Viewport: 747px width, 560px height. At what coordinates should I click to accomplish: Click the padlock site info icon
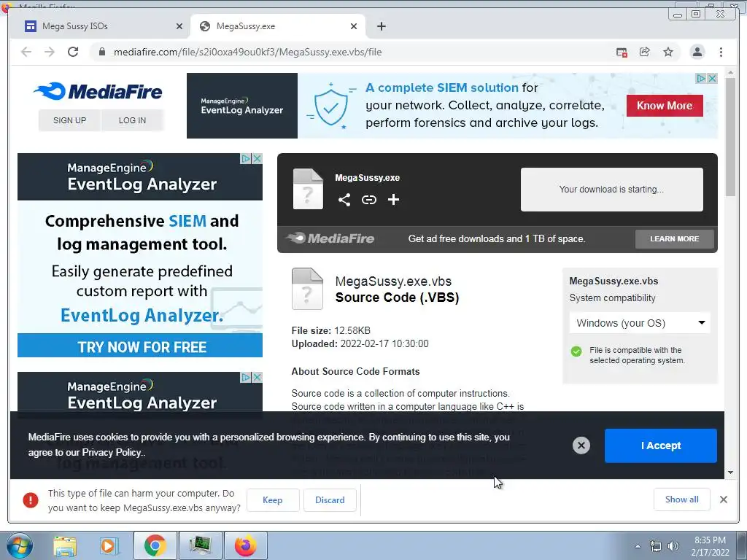point(102,52)
